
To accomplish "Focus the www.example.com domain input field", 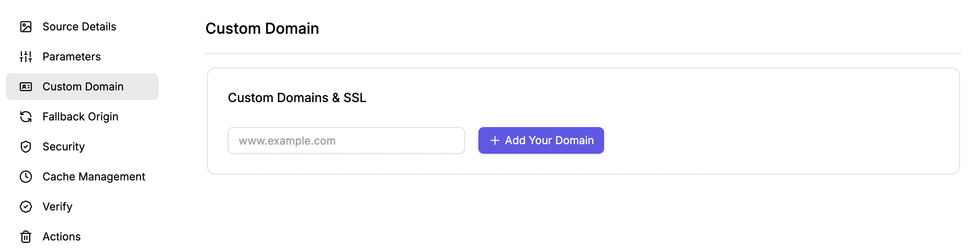I will pyautogui.click(x=346, y=140).
